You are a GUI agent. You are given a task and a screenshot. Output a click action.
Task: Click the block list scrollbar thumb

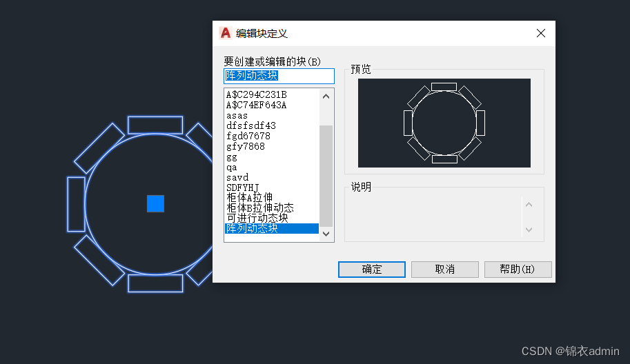pyautogui.click(x=326, y=176)
